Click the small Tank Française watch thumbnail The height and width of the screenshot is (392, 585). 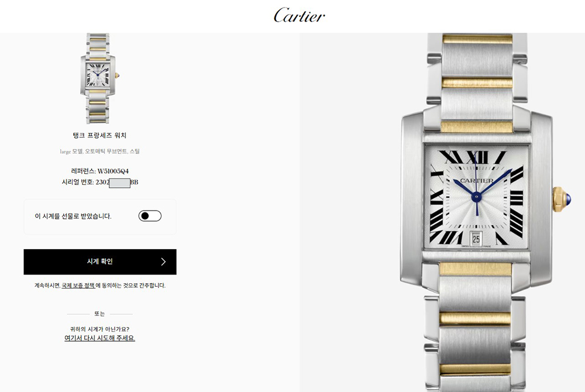(x=99, y=78)
